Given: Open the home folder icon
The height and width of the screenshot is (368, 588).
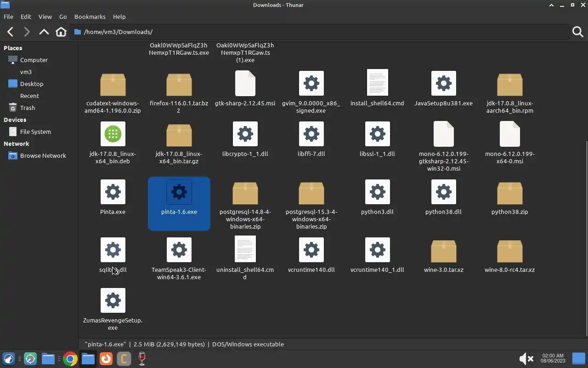Looking at the screenshot, I should 61,32.
